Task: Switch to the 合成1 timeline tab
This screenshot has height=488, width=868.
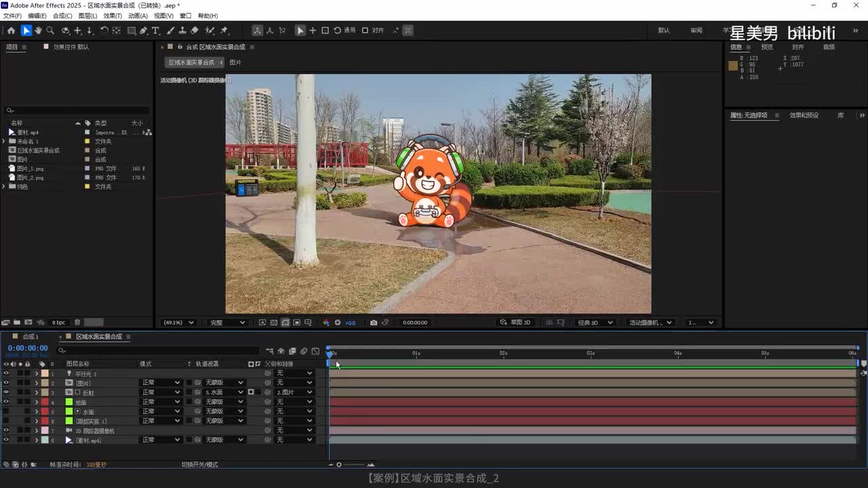Action: (x=31, y=337)
